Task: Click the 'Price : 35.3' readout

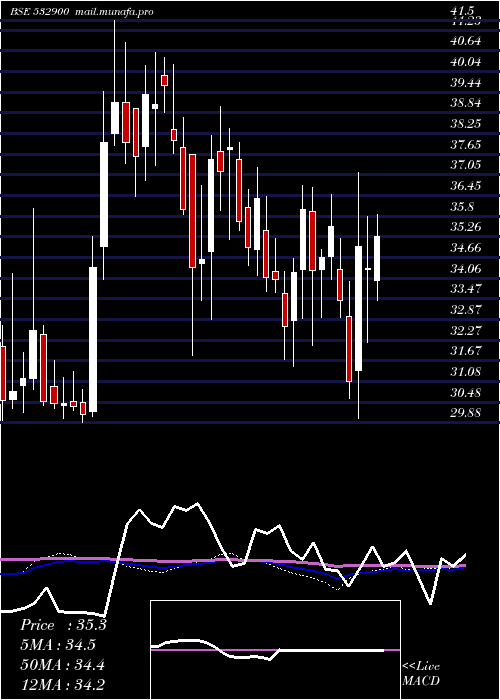Action: 63,625
